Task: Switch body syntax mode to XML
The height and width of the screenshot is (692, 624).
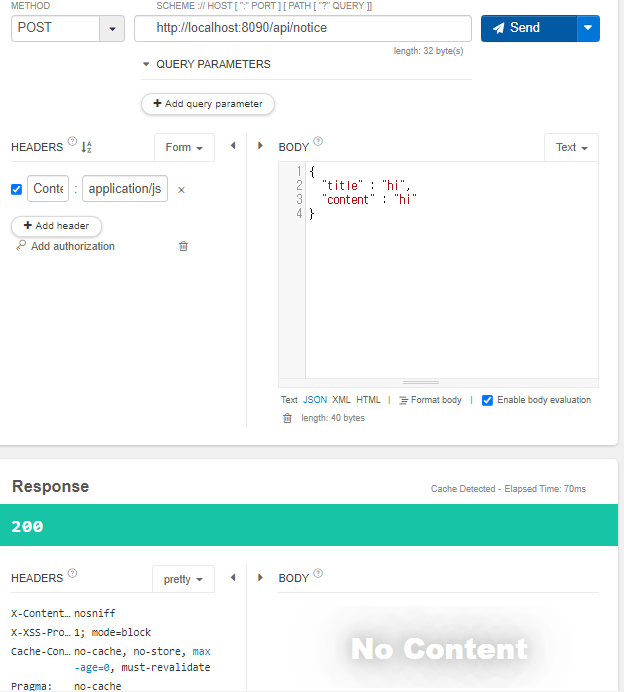Action: coord(341,400)
